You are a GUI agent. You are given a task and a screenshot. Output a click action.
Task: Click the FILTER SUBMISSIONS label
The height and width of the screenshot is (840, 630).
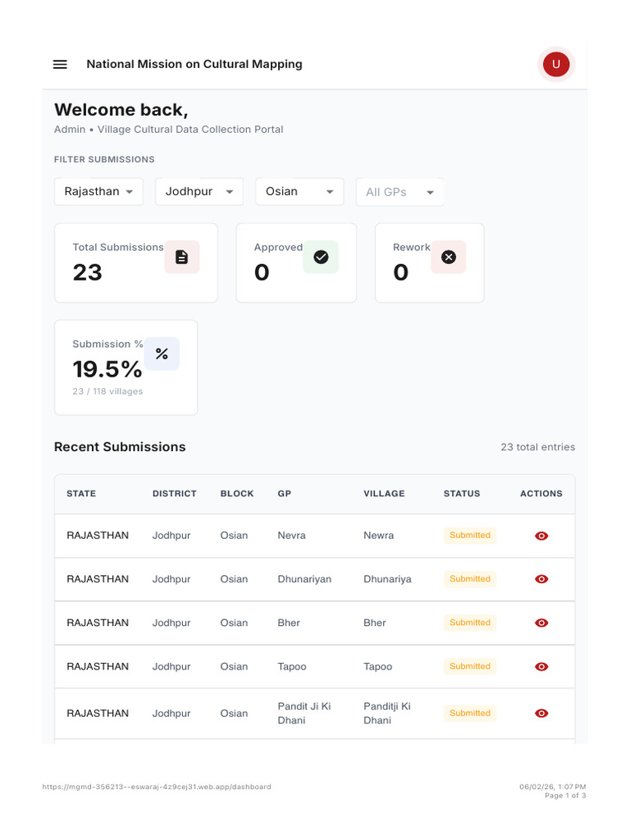(x=104, y=159)
